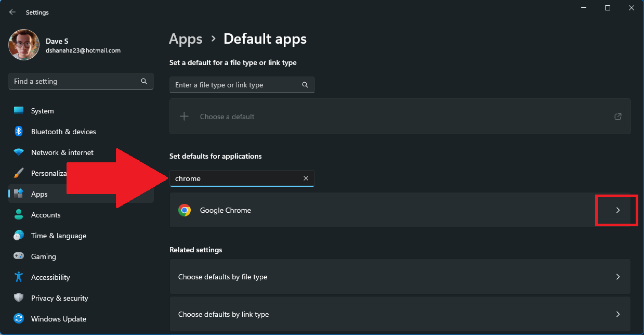Click the Apps breadcrumb link

click(186, 38)
